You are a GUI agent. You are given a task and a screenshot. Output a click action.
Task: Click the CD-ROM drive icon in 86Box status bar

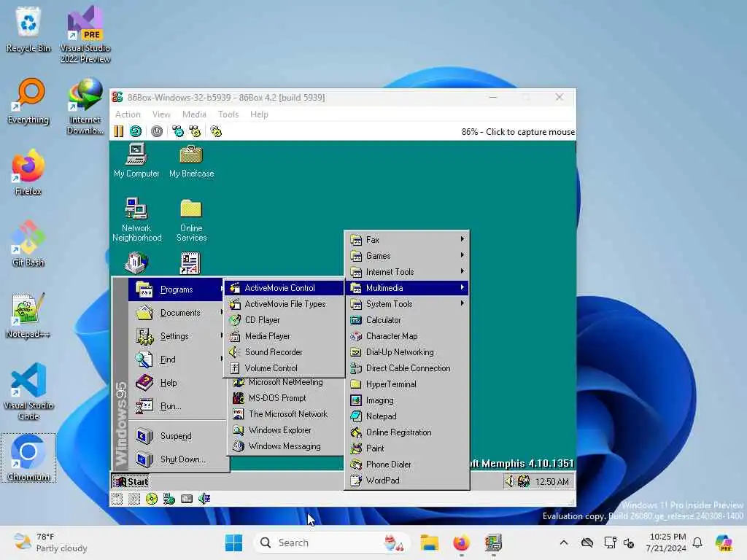pos(152,499)
